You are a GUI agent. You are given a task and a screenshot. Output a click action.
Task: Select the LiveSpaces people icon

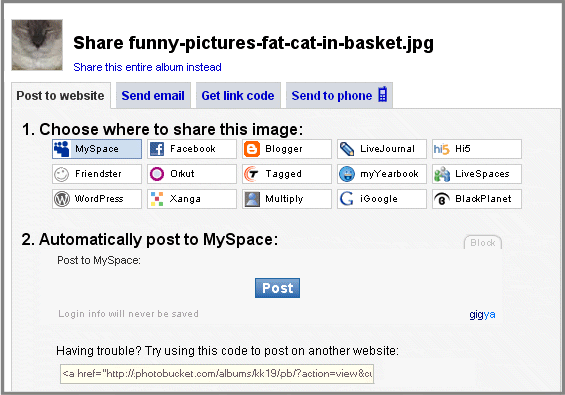pyautogui.click(x=442, y=174)
